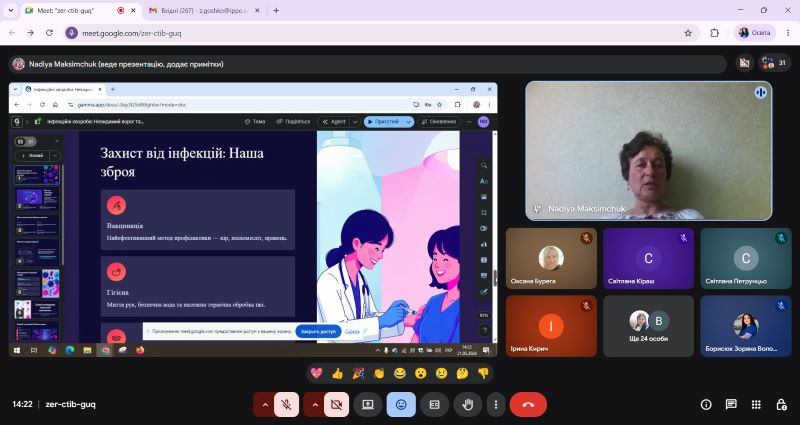The height and width of the screenshot is (425, 800).
Task: Bookmark this page with star icon
Action: pyautogui.click(x=688, y=33)
